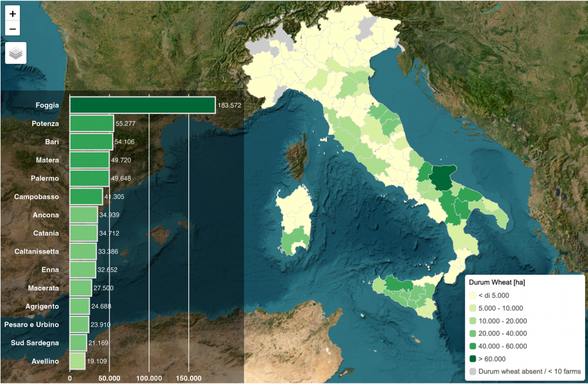Click the gray 'Durum wheat absent' legend swatch
This screenshot has width=588, height=384.
coord(474,371)
